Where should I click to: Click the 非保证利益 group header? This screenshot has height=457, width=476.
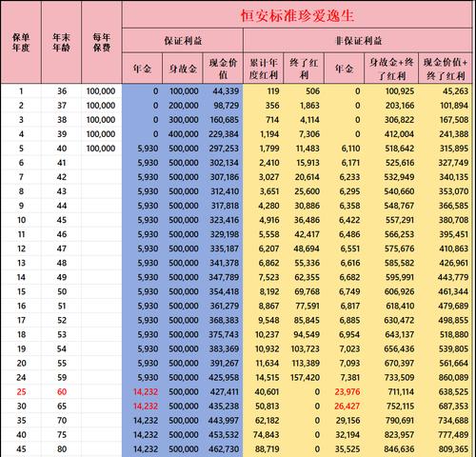[x=358, y=41]
